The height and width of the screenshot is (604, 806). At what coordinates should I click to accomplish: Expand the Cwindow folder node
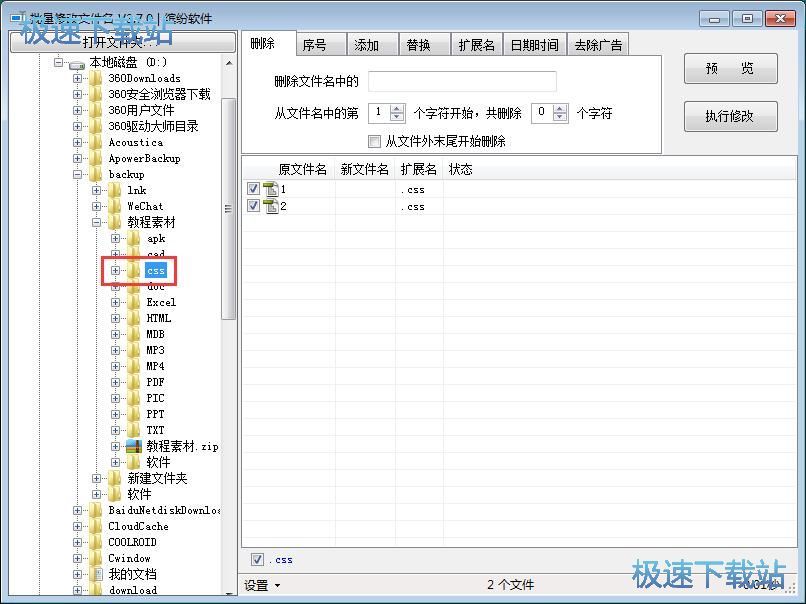tap(77, 558)
